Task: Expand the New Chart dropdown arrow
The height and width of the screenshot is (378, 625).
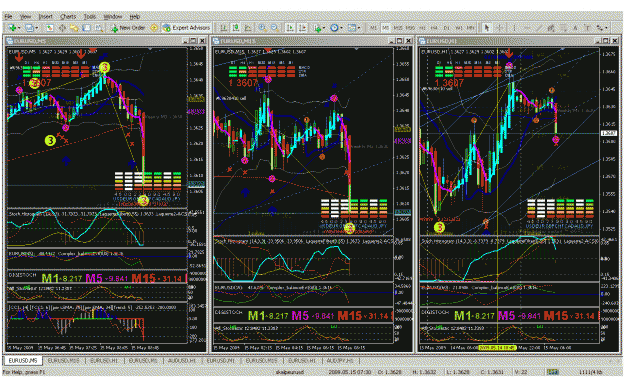Action: (x=19, y=28)
